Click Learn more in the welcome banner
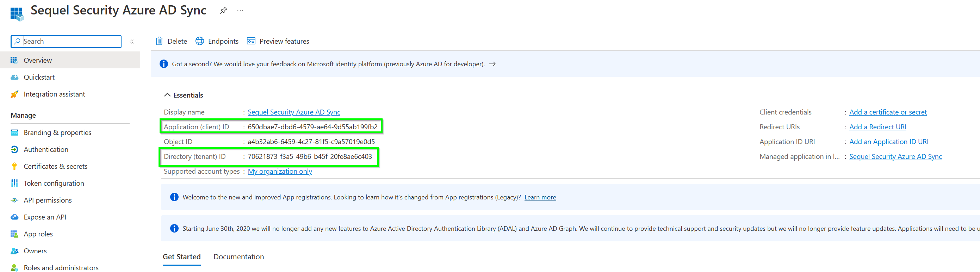 (x=540, y=197)
